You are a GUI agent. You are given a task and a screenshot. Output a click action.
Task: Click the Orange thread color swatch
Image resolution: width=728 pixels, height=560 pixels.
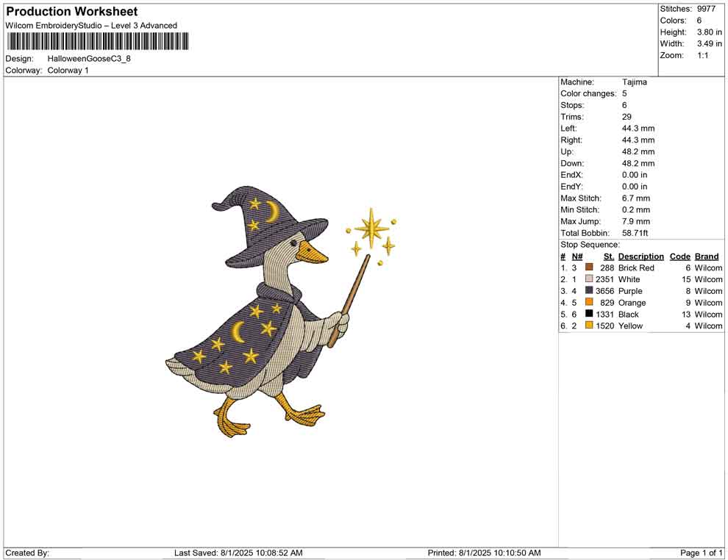coord(589,302)
